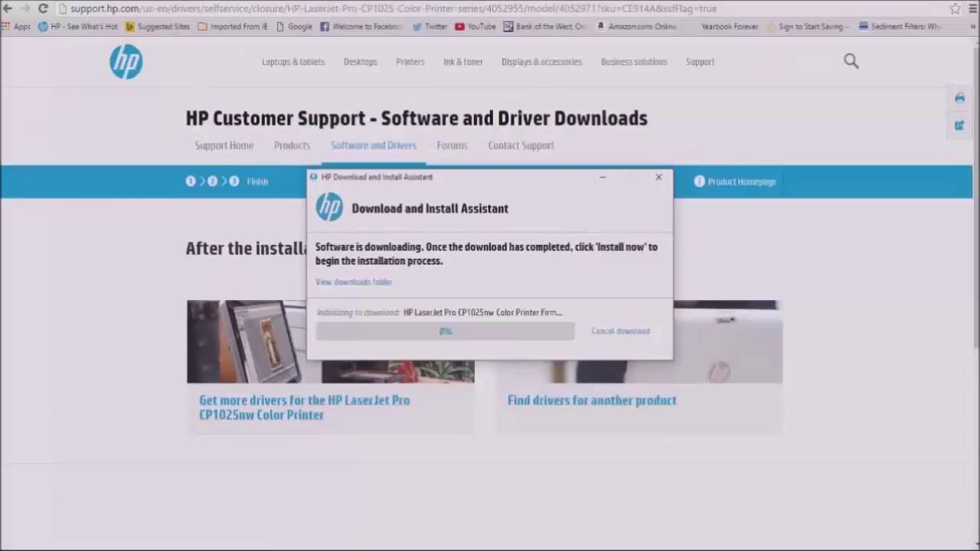Cancel the download in the assistant dialog
This screenshot has width=980, height=551.
point(620,331)
